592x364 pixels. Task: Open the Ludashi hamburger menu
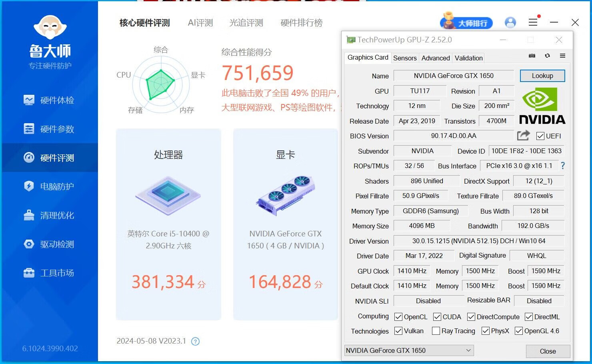[533, 22]
